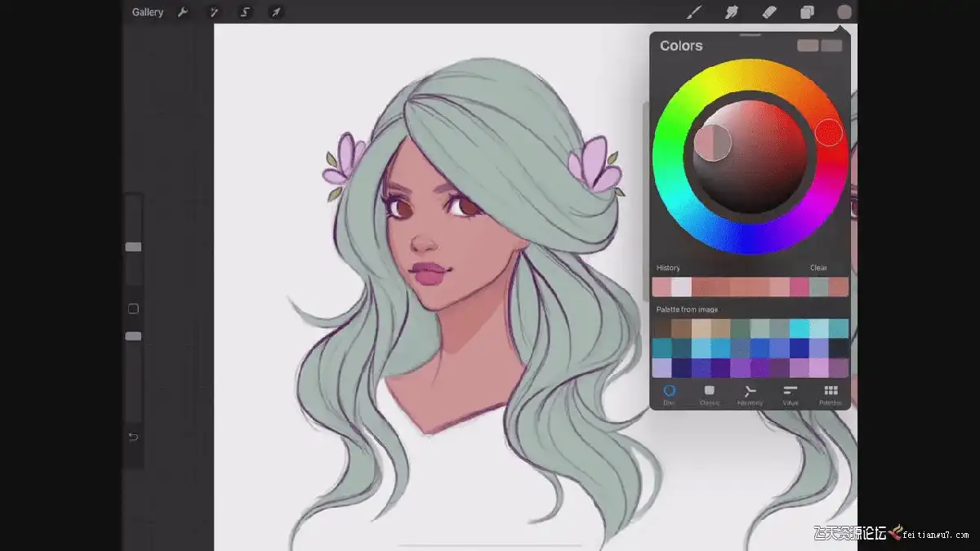Tap the active color circle in top bar
The height and width of the screenshot is (551, 980).
(844, 12)
